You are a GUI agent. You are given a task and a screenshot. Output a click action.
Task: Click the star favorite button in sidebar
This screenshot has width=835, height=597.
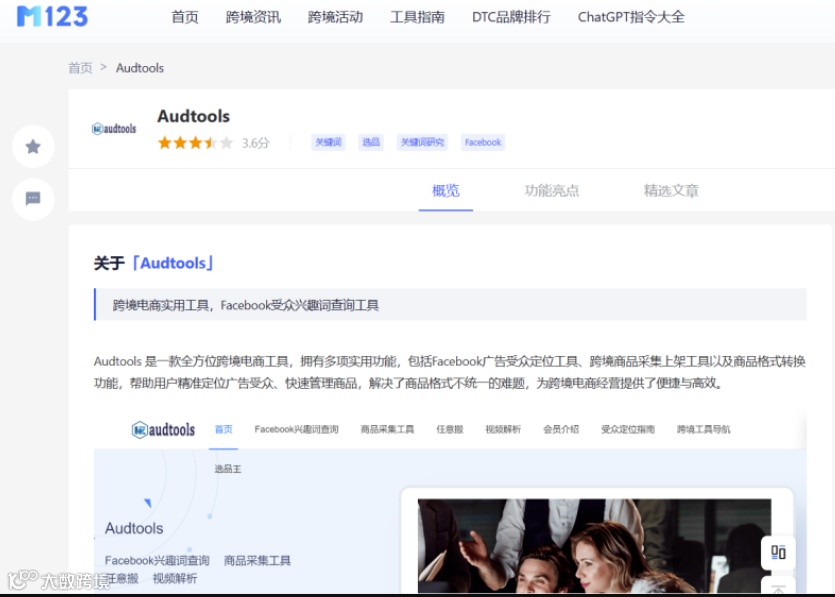pyautogui.click(x=33, y=146)
